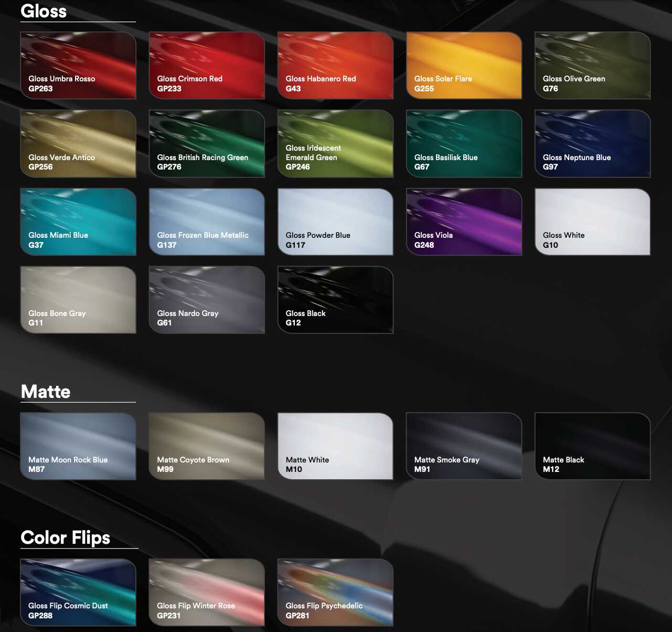The image size is (672, 632).
Task: Select the Gloss Neptune Blue G97 tile
Action: (592, 143)
